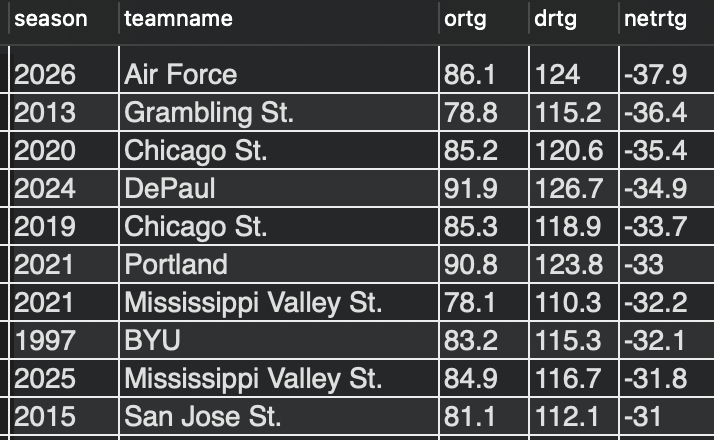Image resolution: width=714 pixels, height=440 pixels.
Task: Select the BYU cell
Action: (x=152, y=340)
